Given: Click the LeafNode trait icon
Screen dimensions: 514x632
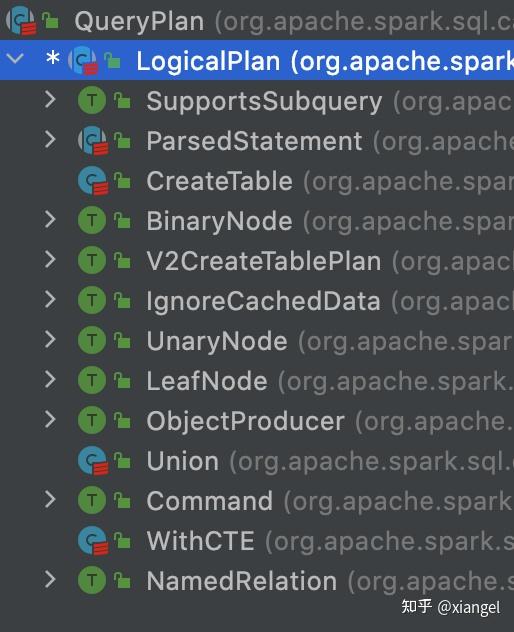Looking at the screenshot, I should 92,380.
